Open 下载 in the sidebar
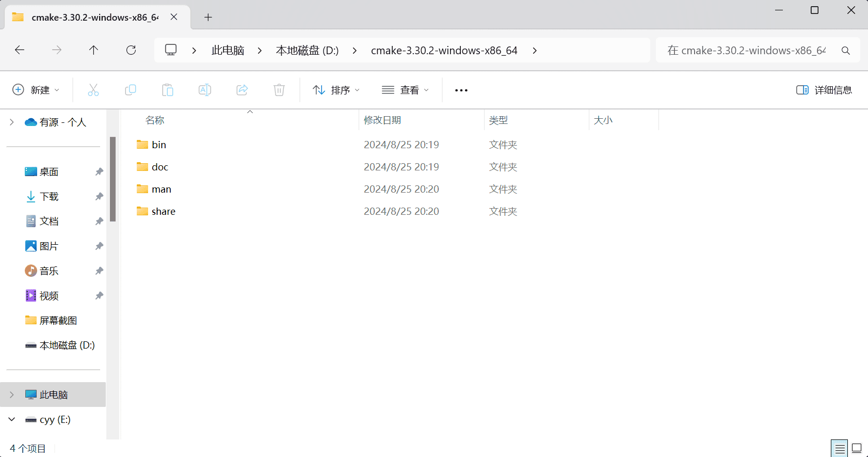Viewport: 868px width, 457px height. (49, 196)
